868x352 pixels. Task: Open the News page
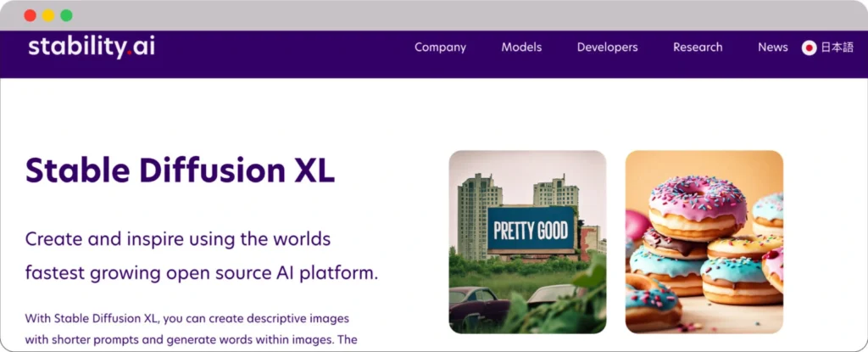[772, 47]
